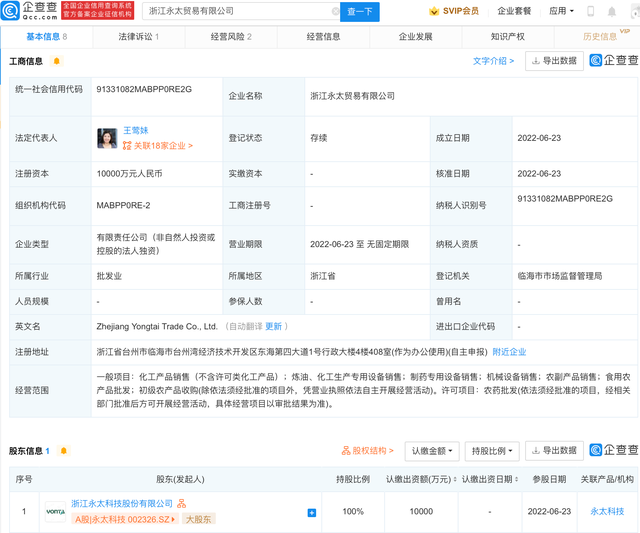640x533 pixels.
Task: Open notifications bell icon in header
Action: 612,12
